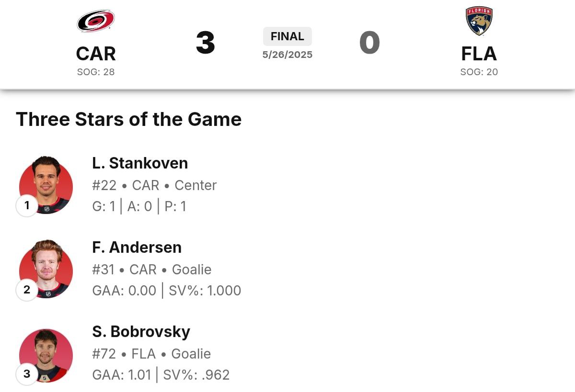Image resolution: width=575 pixels, height=392 pixels.
Task: Click the 5/26/2025 game date
Action: (287, 55)
